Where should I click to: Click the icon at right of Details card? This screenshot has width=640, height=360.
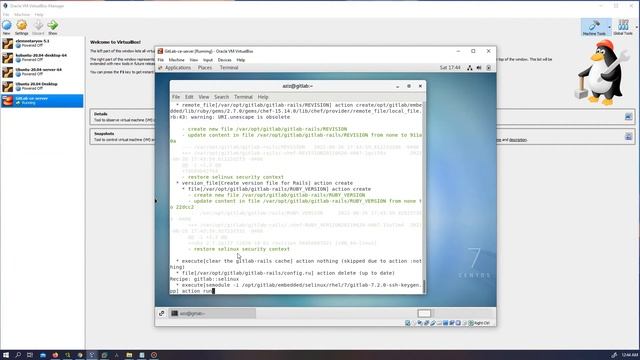click(628, 117)
